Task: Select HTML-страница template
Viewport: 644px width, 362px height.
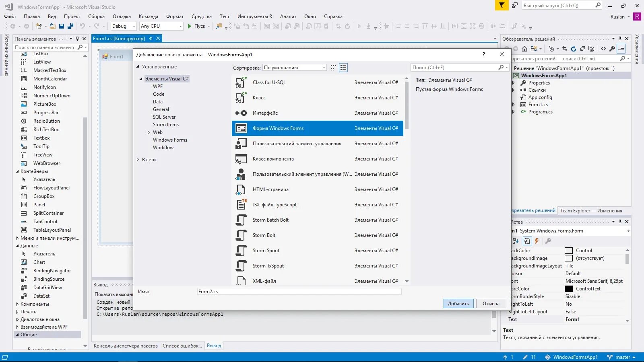Action: pyautogui.click(x=318, y=189)
